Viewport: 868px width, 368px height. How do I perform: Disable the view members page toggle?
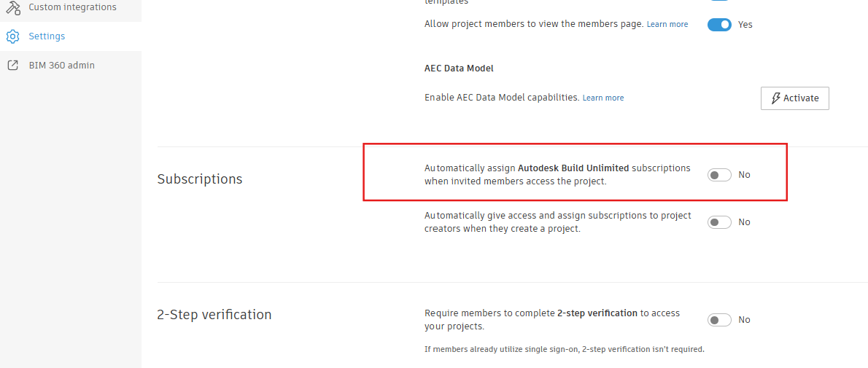(x=719, y=25)
